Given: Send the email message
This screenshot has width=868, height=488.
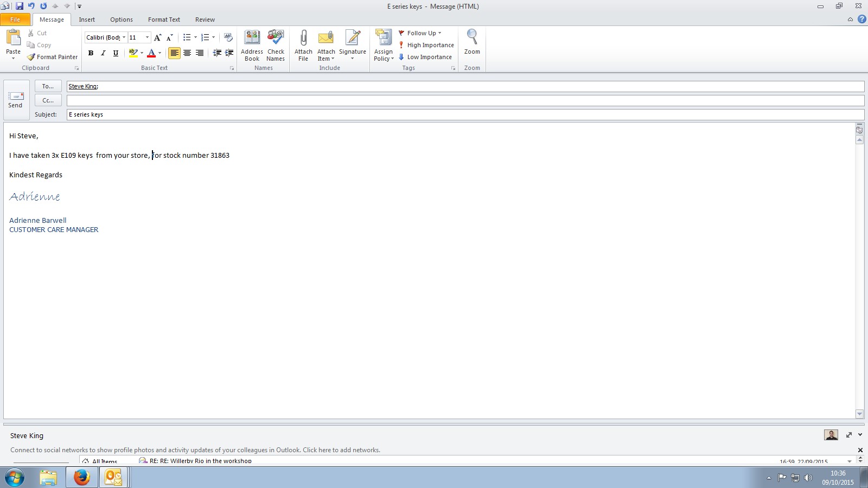Looking at the screenshot, I should 16,100.
